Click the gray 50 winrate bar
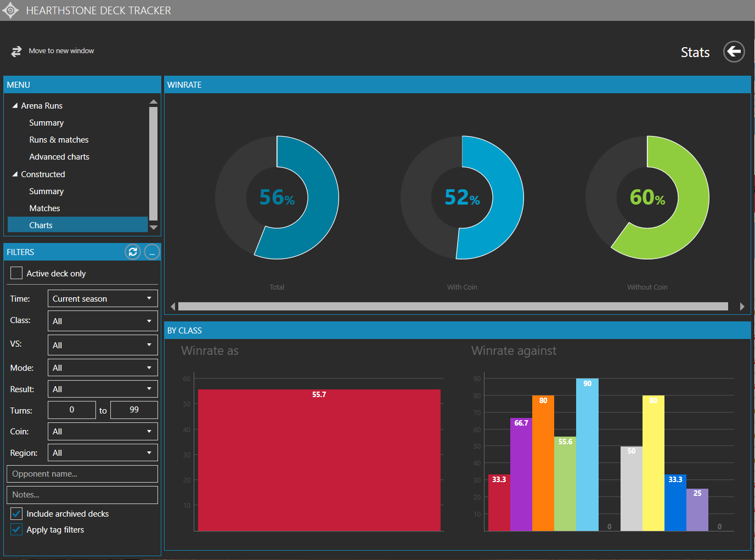 (632, 489)
